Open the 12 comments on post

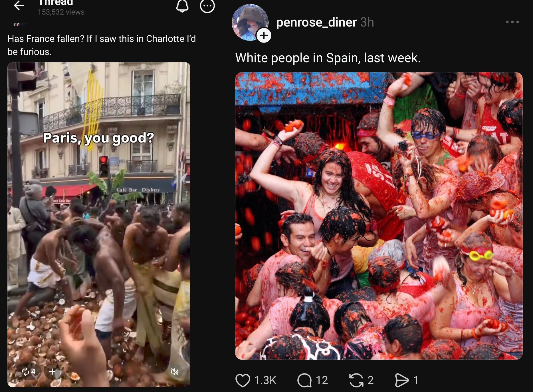tap(304, 380)
